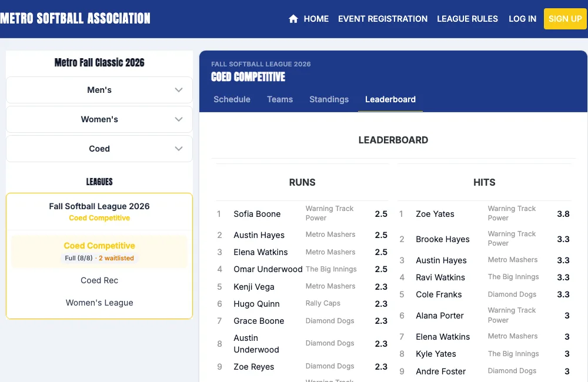Screen dimensions: 588x382
Task: Click Brooke Hayes in Hits list
Action: pyautogui.click(x=443, y=239)
